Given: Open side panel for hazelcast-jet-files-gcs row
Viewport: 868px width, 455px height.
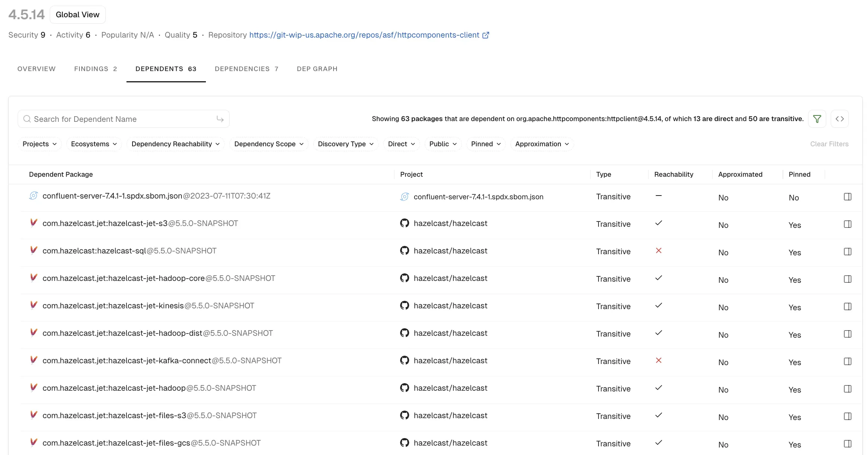Looking at the screenshot, I should 847,444.
